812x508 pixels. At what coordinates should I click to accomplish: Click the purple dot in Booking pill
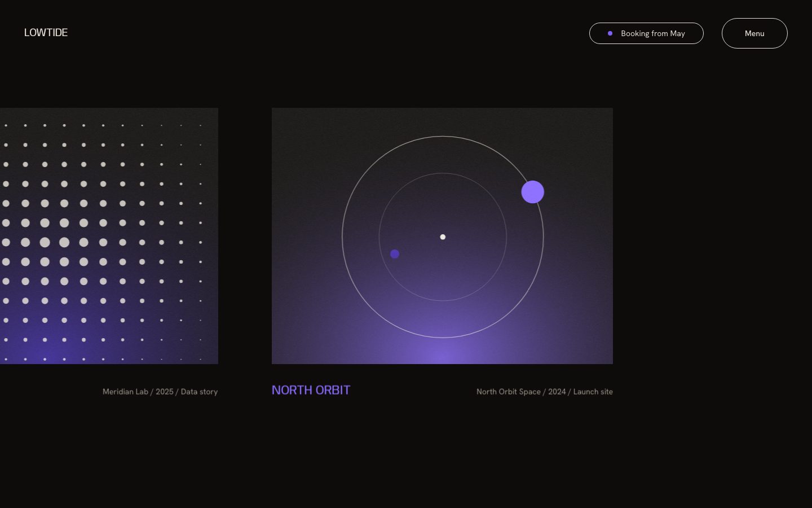click(x=610, y=33)
